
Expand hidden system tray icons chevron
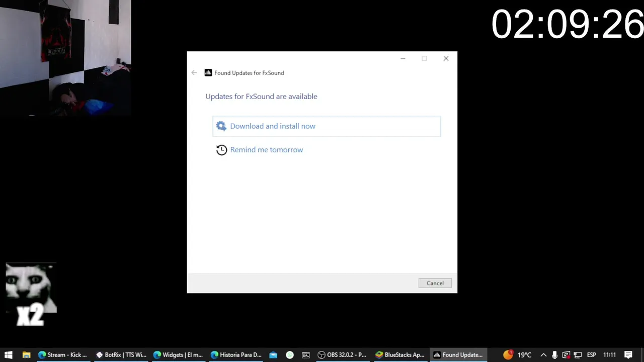click(x=543, y=355)
